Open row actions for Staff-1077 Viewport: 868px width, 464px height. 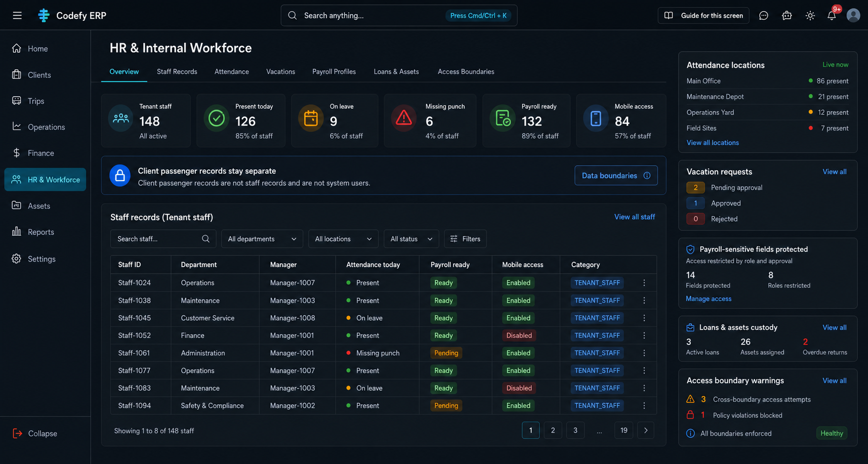[644, 370]
